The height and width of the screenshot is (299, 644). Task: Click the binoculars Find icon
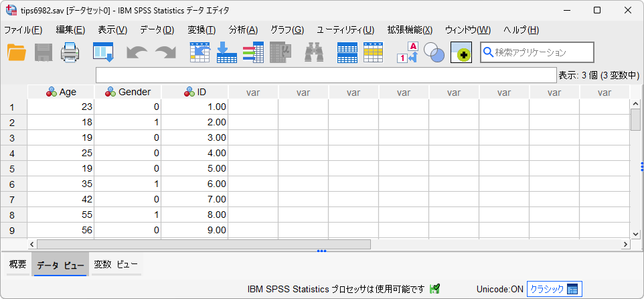click(x=314, y=52)
